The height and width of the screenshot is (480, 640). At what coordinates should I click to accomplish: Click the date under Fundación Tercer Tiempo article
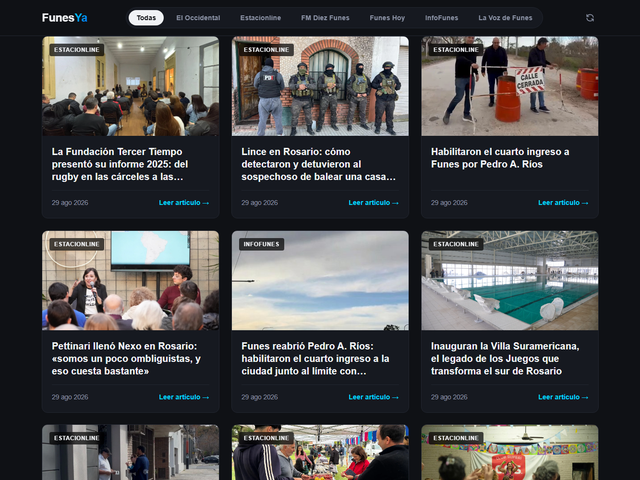pos(70,203)
